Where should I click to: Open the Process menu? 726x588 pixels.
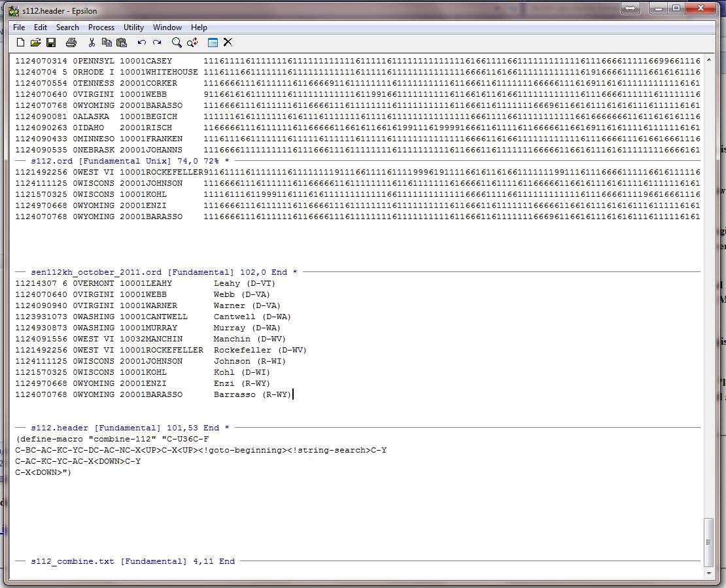pos(101,27)
